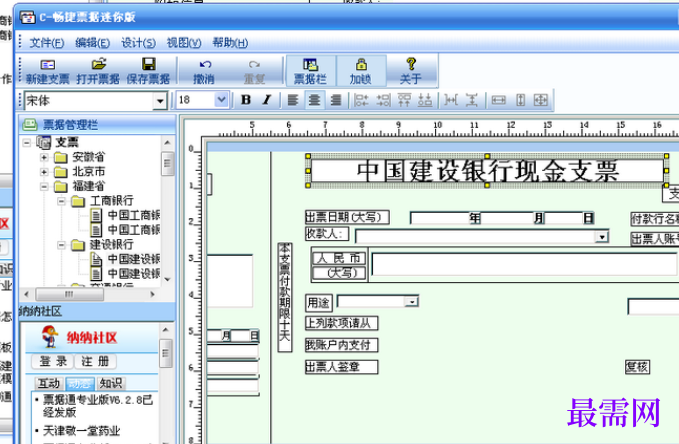Create a new check with 新建支票
679x444 pixels.
click(47, 71)
